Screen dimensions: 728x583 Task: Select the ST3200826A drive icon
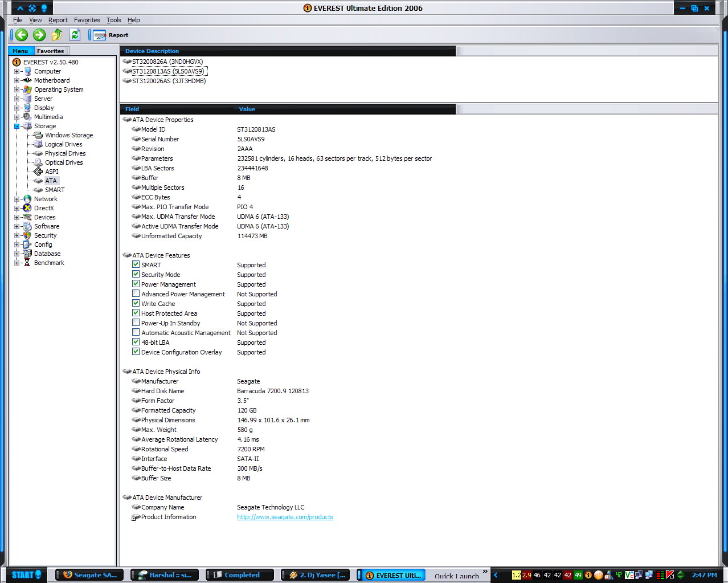(127, 62)
